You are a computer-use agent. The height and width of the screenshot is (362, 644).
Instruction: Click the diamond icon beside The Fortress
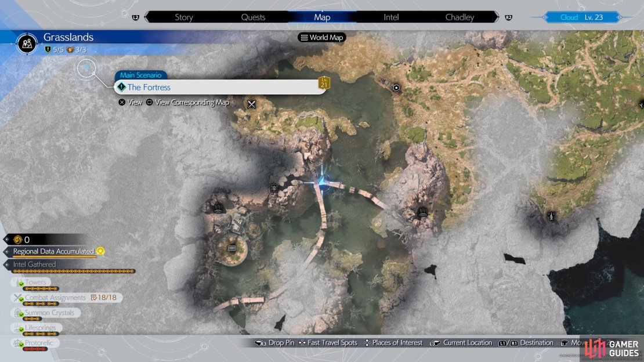point(122,87)
